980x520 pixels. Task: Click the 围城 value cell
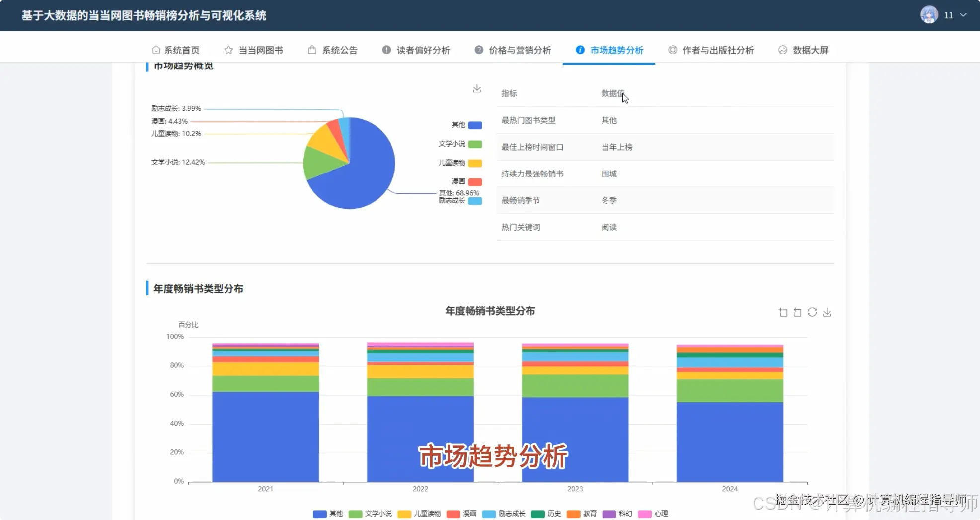pos(609,174)
